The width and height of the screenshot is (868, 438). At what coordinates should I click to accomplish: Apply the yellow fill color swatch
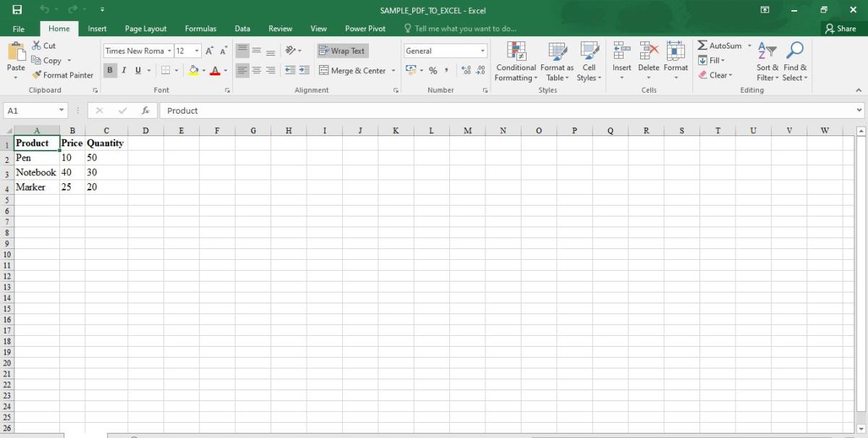(x=193, y=70)
